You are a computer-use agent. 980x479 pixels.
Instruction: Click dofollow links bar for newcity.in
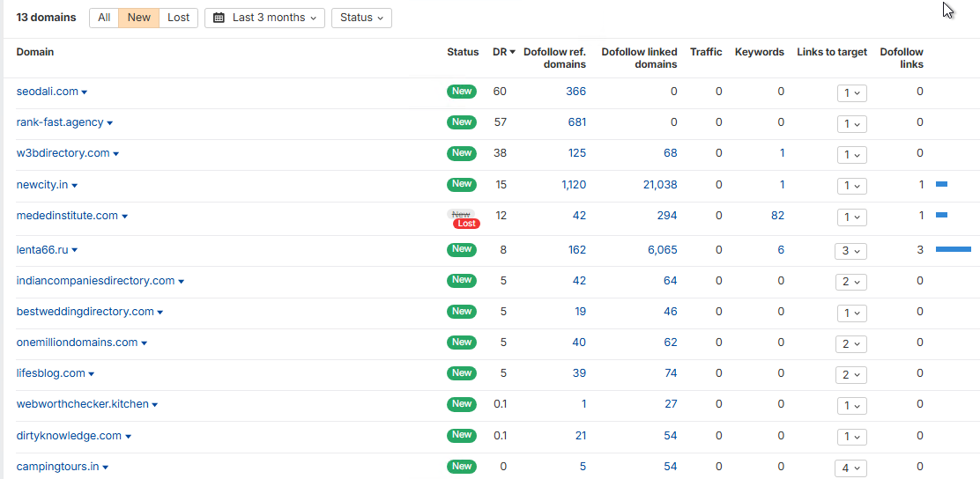[x=941, y=184]
